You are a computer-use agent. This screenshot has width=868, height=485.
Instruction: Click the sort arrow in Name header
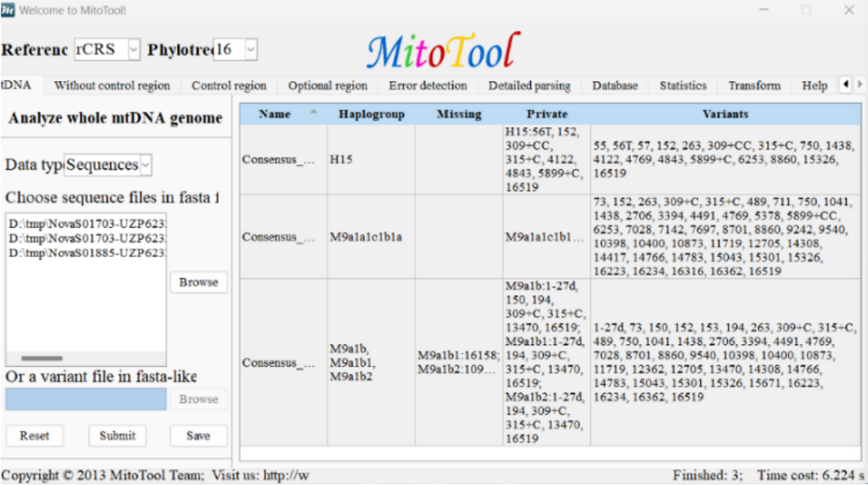313,112
